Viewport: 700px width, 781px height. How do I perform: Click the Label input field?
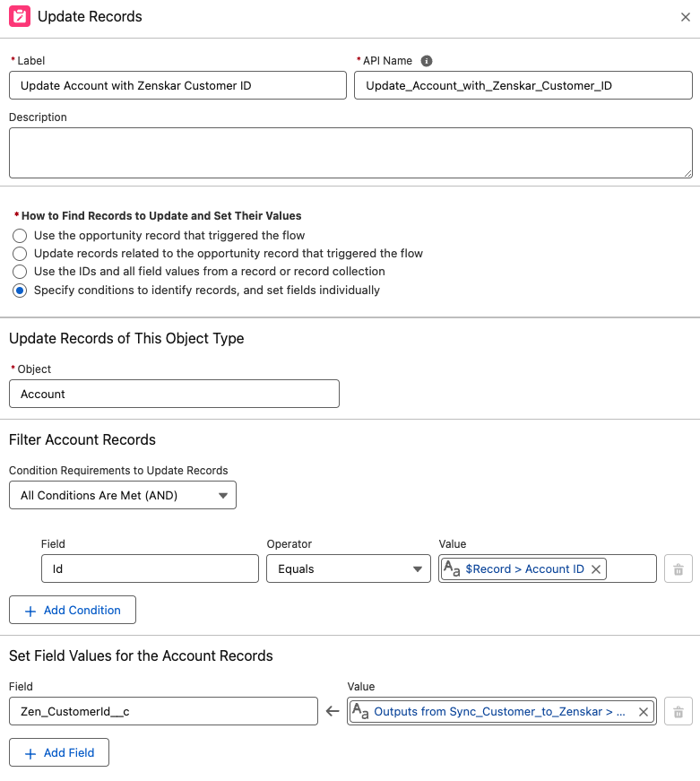tap(177, 85)
